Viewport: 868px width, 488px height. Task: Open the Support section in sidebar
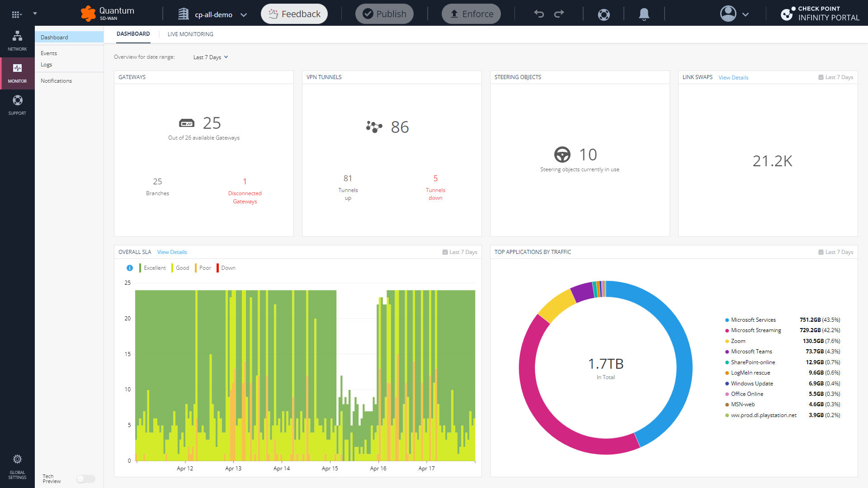point(17,105)
